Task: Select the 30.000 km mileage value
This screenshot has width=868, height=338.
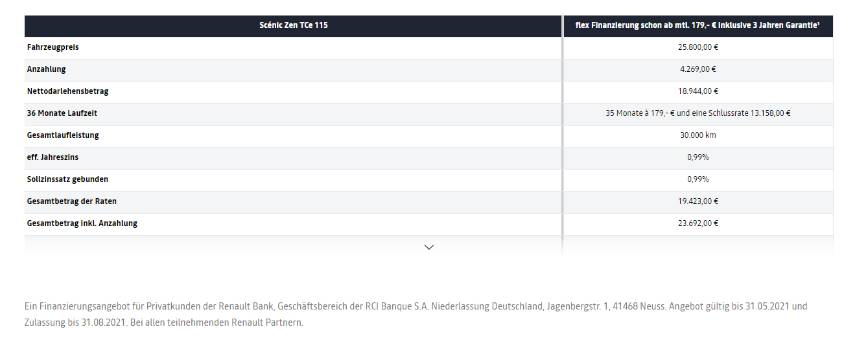Action: pyautogui.click(x=698, y=135)
